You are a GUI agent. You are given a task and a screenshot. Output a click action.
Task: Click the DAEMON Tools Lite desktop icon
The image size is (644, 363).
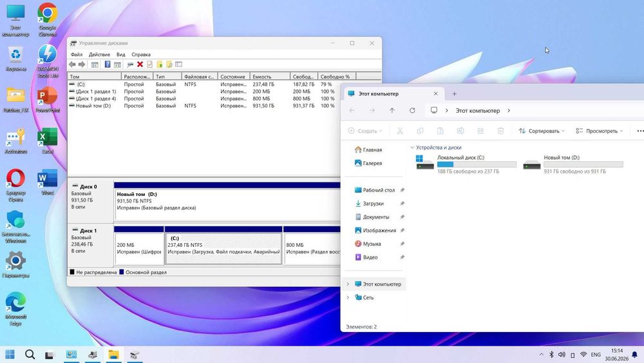coord(47,61)
